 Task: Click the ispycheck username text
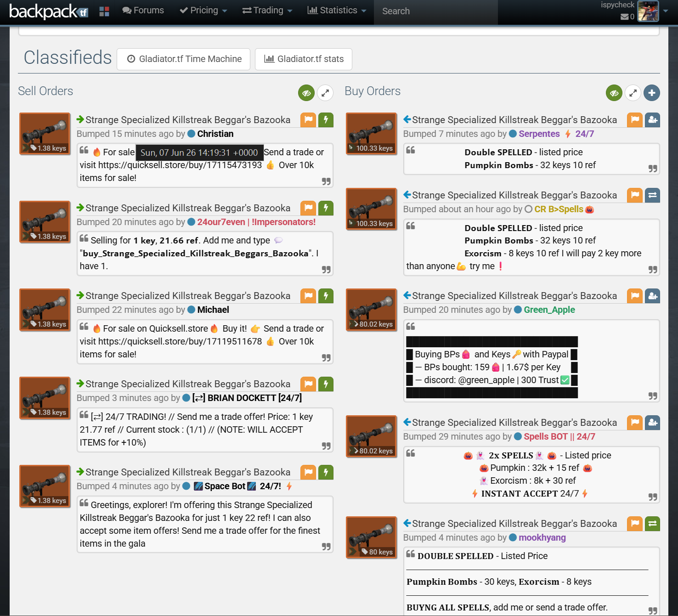pos(617,5)
